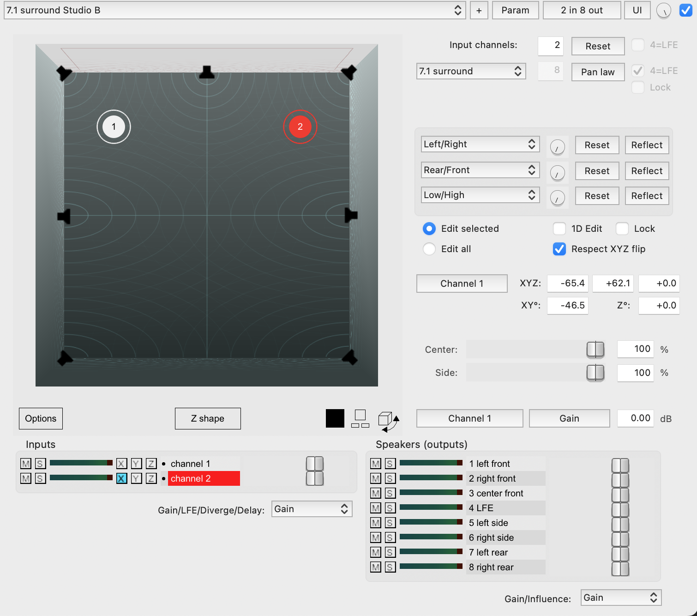Select the Edit all radio button
Viewport: 697px width, 616px height.
pyautogui.click(x=429, y=249)
